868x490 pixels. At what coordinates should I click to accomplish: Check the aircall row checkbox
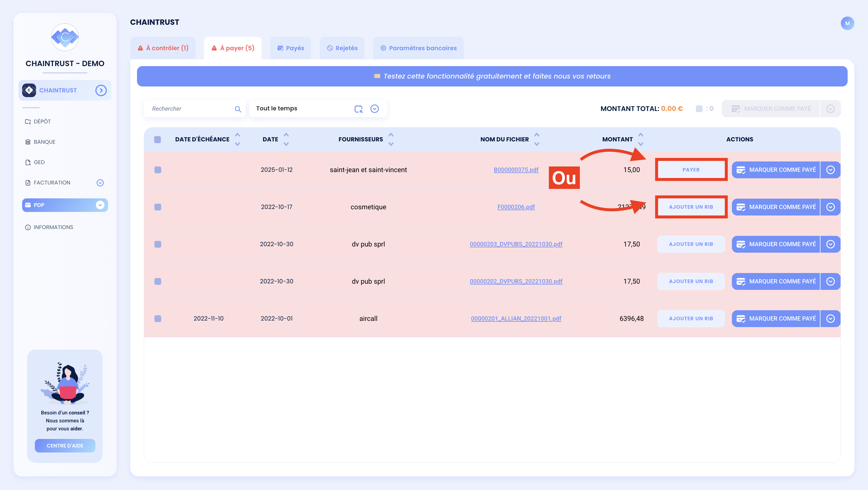pos(158,318)
